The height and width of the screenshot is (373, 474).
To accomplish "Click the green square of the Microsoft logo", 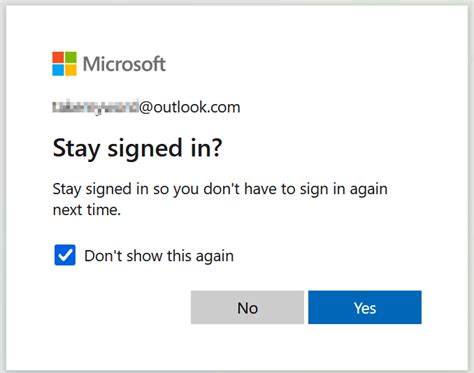I will pos(71,57).
